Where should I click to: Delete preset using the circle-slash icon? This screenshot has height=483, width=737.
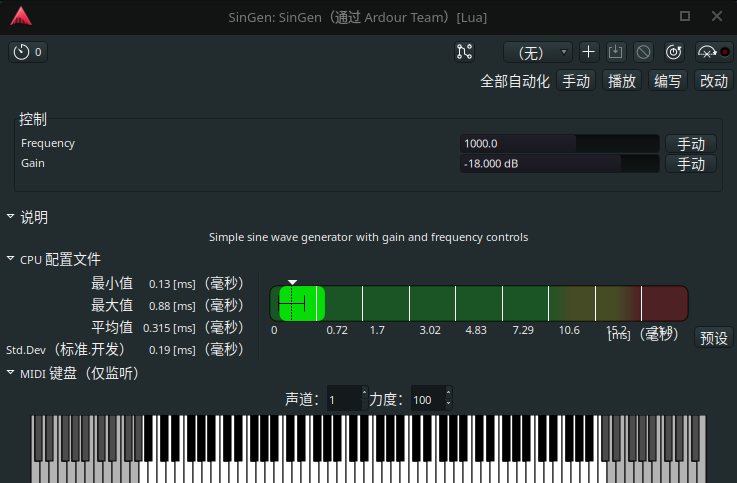(643, 52)
